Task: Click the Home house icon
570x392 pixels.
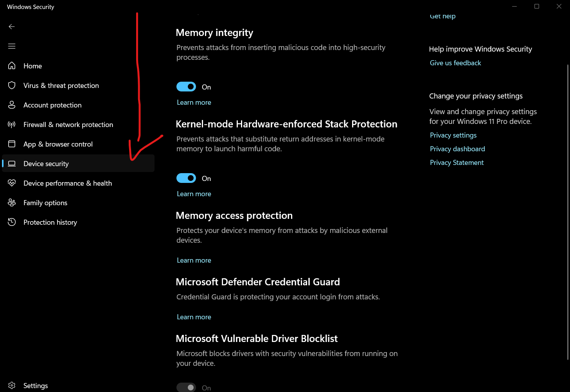Action: coord(12,66)
